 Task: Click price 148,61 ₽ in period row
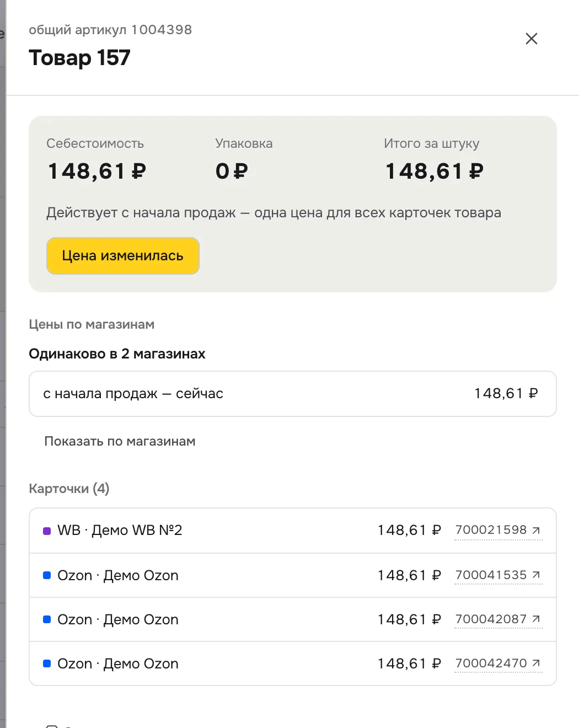pyautogui.click(x=506, y=394)
